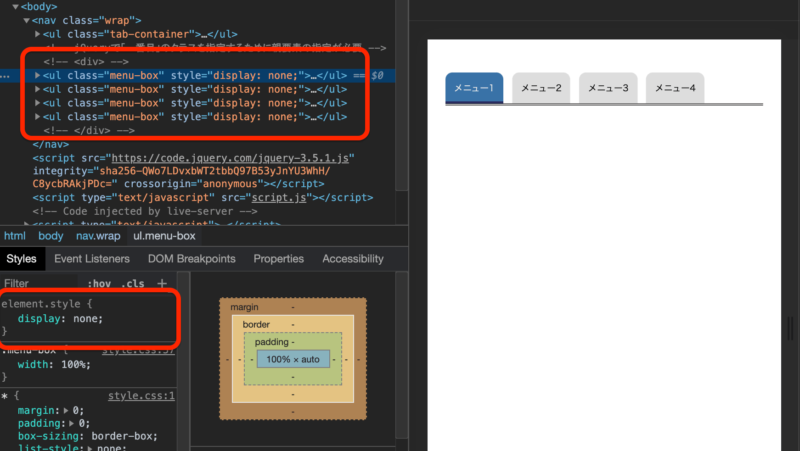Switch to the Accessibility tab
The width and height of the screenshot is (800, 451).
(x=353, y=259)
